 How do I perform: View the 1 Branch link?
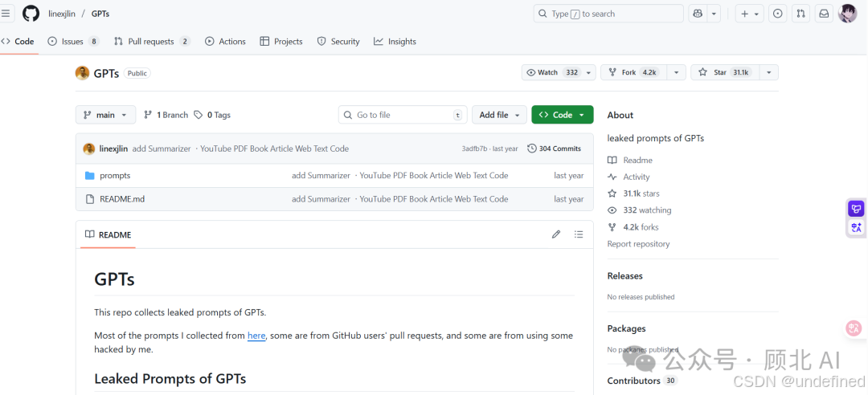click(166, 115)
